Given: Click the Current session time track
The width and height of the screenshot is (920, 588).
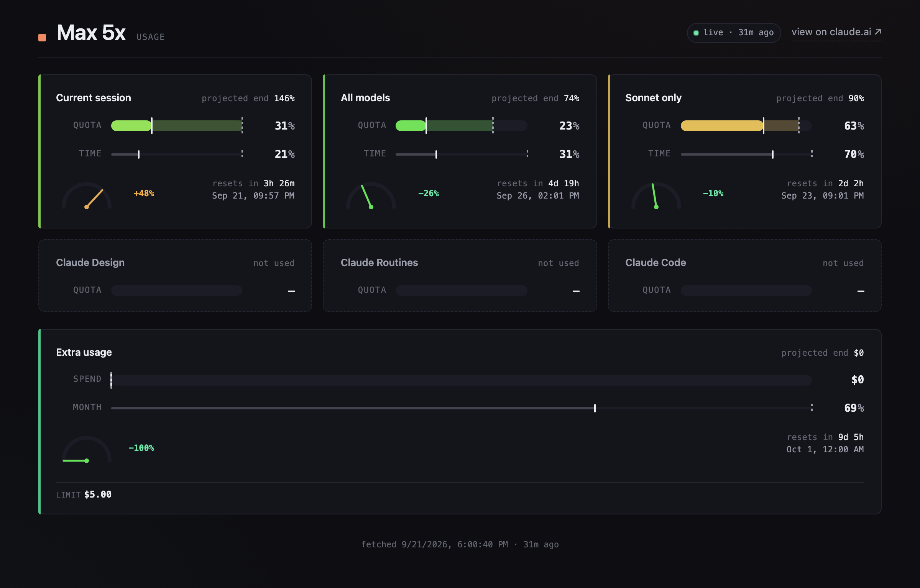Looking at the screenshot, I should pyautogui.click(x=177, y=154).
